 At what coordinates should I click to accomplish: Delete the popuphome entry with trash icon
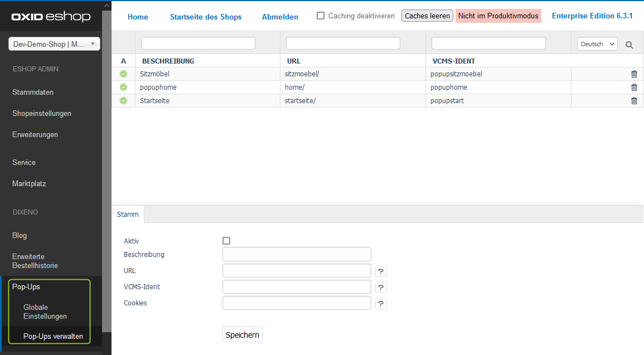click(x=634, y=87)
